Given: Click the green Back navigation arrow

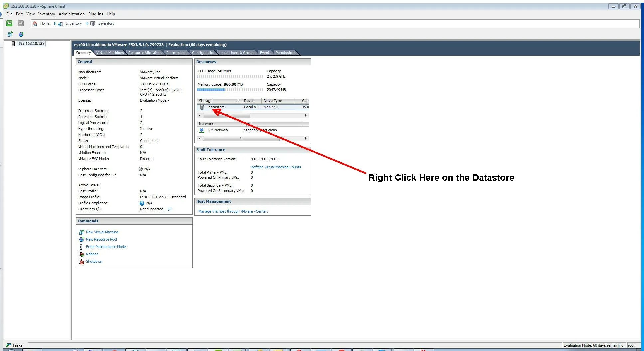Looking at the screenshot, I should (9, 23).
